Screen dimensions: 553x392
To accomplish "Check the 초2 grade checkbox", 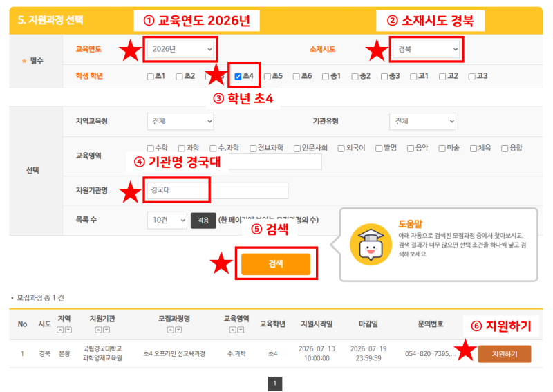I will 180,77.
